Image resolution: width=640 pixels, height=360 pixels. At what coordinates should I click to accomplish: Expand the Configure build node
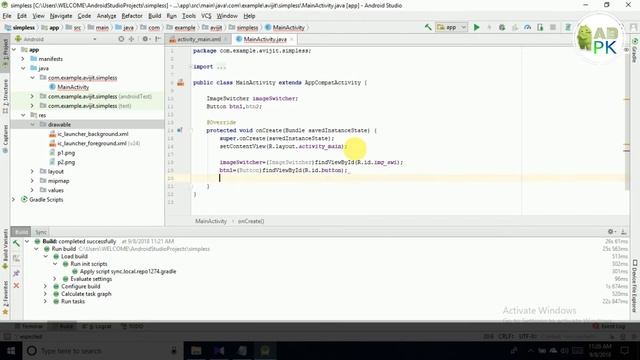coord(46,287)
